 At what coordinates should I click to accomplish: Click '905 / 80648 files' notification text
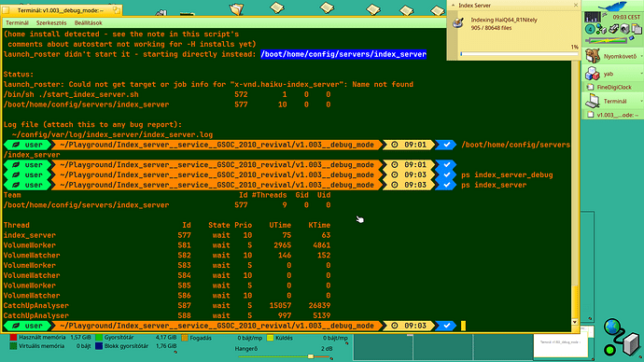pos(491,28)
